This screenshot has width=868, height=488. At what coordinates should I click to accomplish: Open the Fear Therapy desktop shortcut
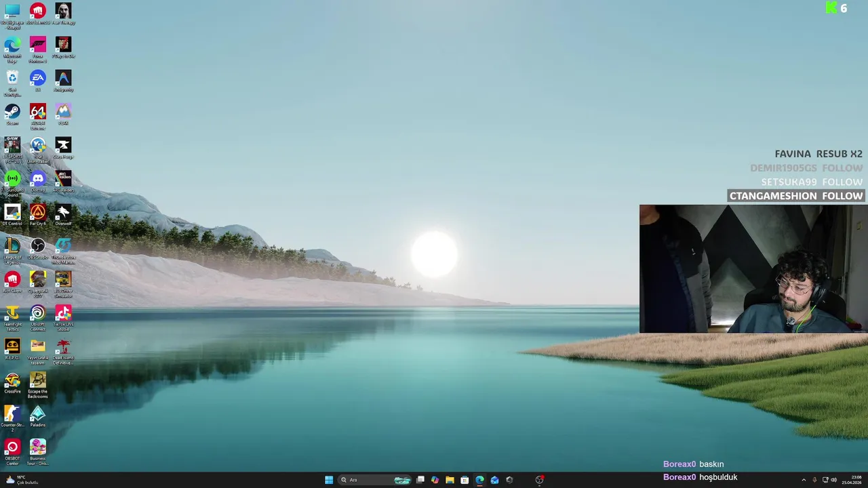coord(63,13)
